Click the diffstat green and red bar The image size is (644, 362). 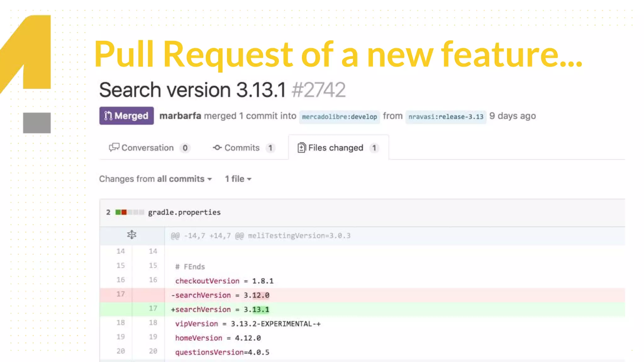tap(130, 212)
